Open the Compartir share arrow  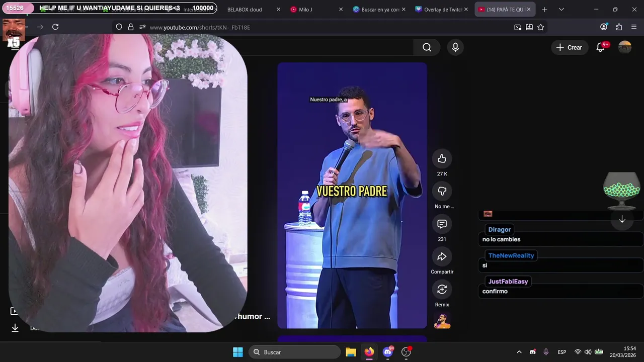click(442, 257)
